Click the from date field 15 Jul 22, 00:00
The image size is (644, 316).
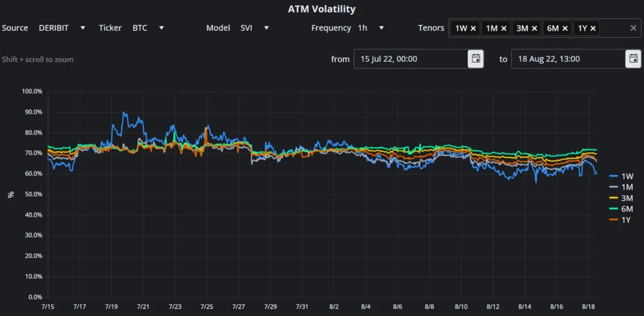(410, 59)
